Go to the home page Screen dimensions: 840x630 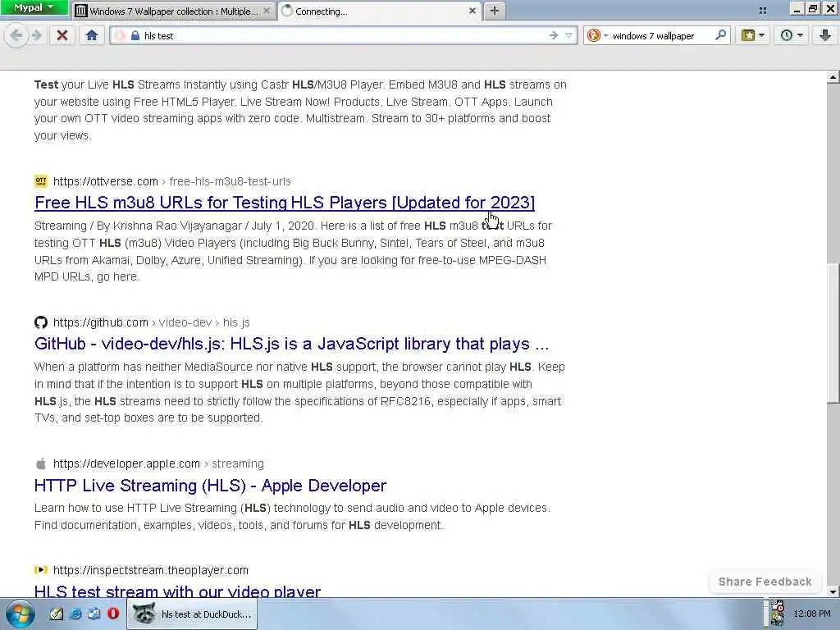(92, 35)
